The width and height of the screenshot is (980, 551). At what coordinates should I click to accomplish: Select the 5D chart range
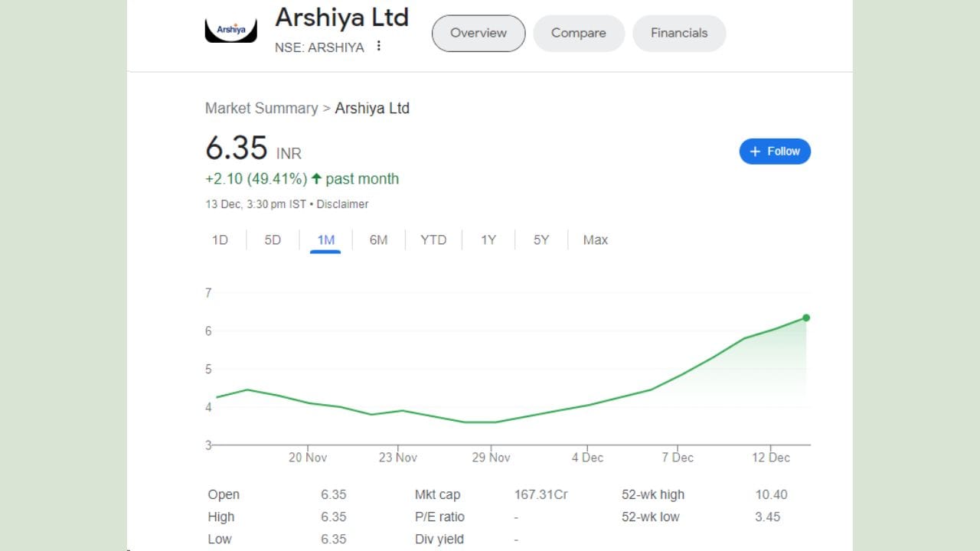[273, 240]
